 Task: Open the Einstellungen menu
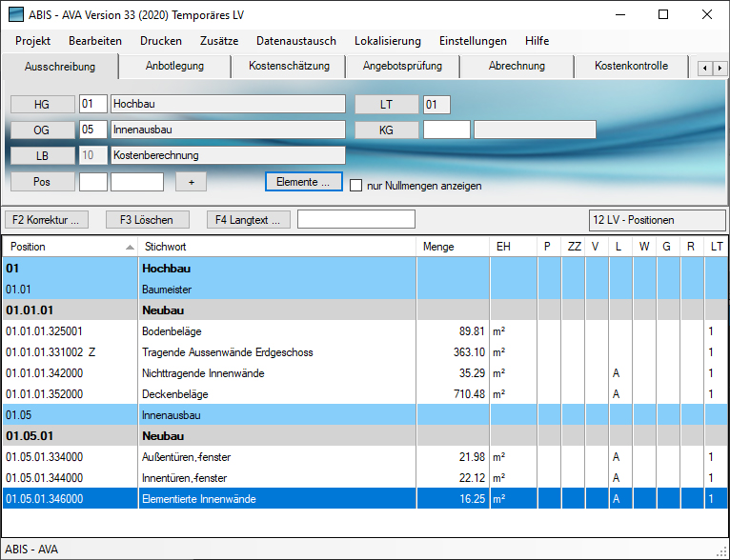pyautogui.click(x=473, y=41)
